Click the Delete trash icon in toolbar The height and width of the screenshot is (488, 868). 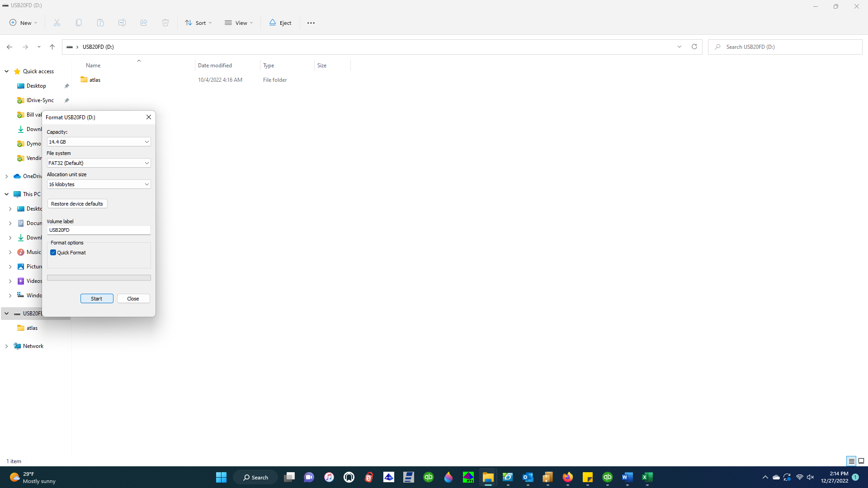[165, 23]
